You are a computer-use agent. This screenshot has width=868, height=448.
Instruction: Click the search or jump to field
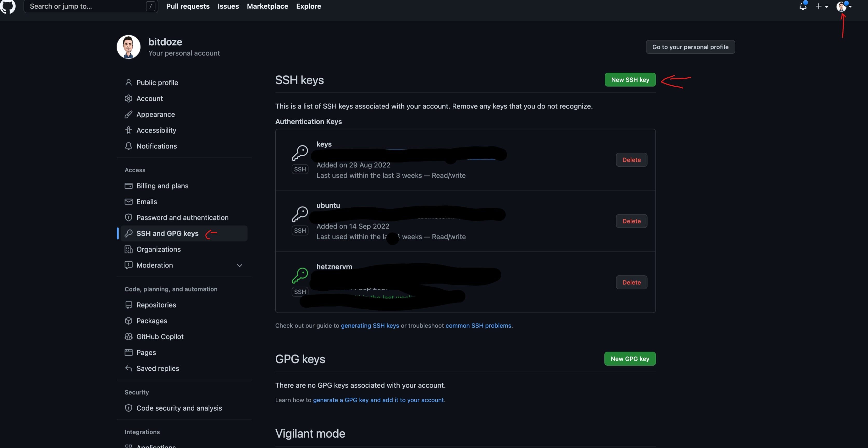point(84,6)
